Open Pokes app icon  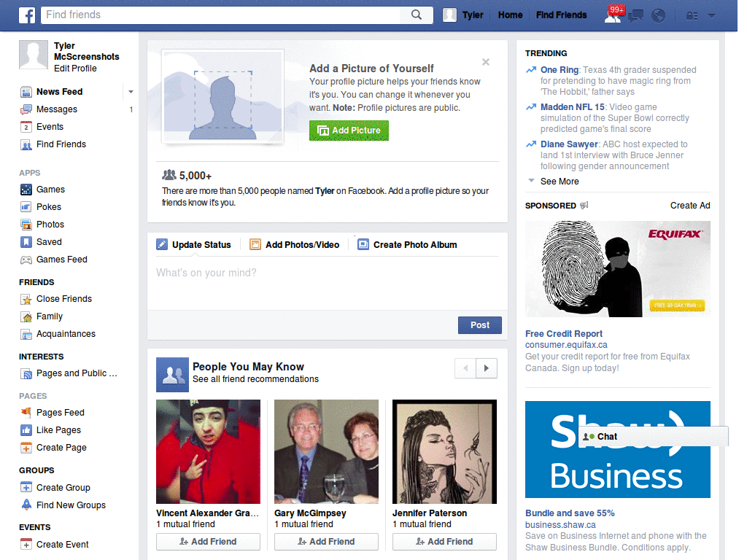coord(26,207)
